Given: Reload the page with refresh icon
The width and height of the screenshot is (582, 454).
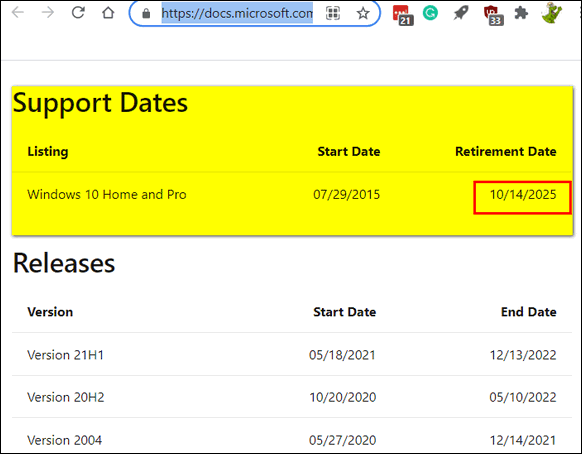Looking at the screenshot, I should [78, 13].
